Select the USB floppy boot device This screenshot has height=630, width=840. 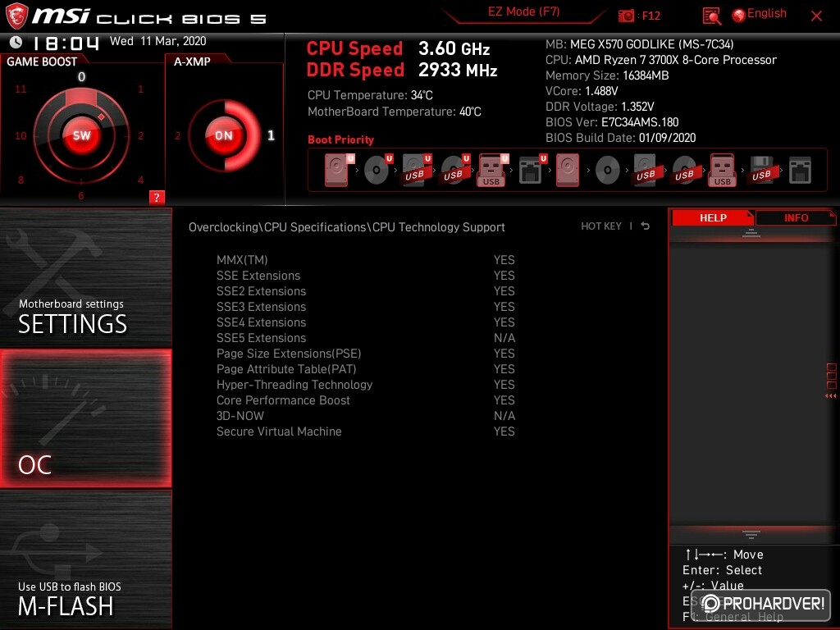(761, 170)
